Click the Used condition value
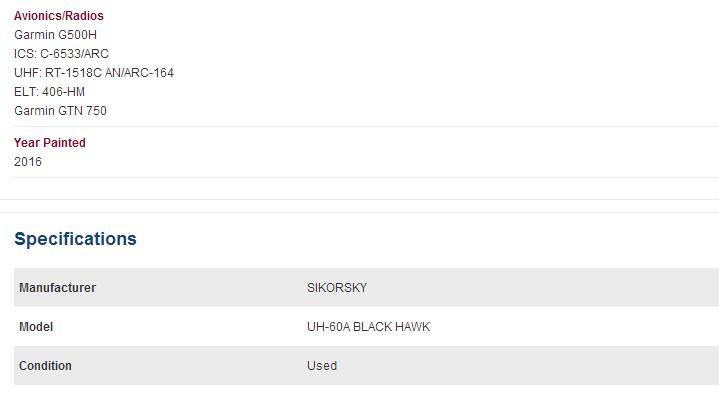This screenshot has width=719, height=398. [x=322, y=365]
